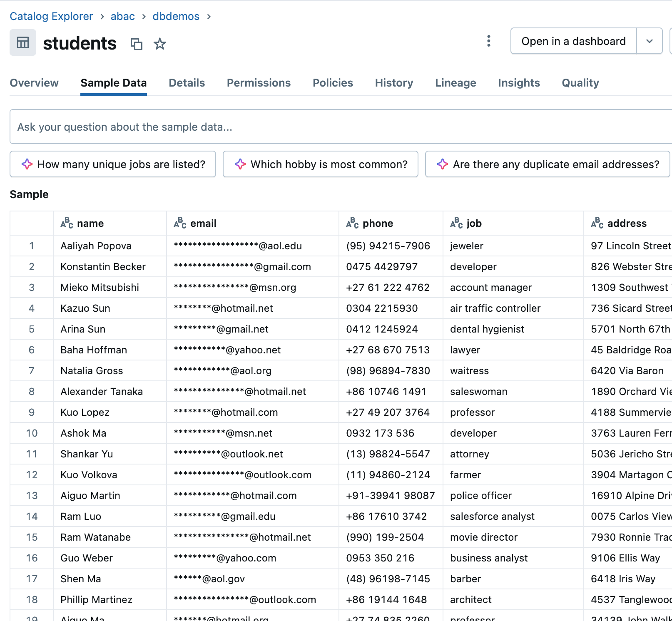The width and height of the screenshot is (672, 621).
Task: Navigate to Catalog Explorer via breadcrumb
Action: (x=51, y=16)
